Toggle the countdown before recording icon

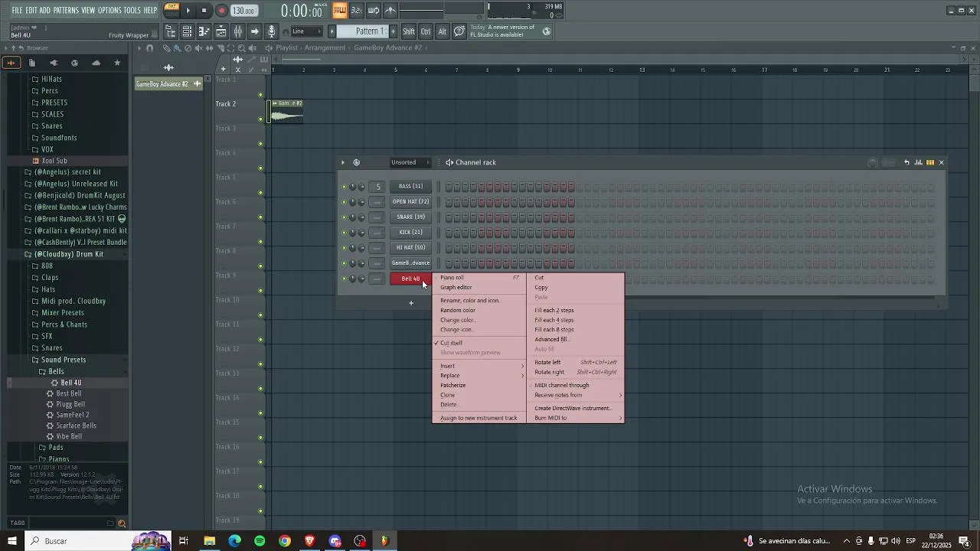[357, 10]
